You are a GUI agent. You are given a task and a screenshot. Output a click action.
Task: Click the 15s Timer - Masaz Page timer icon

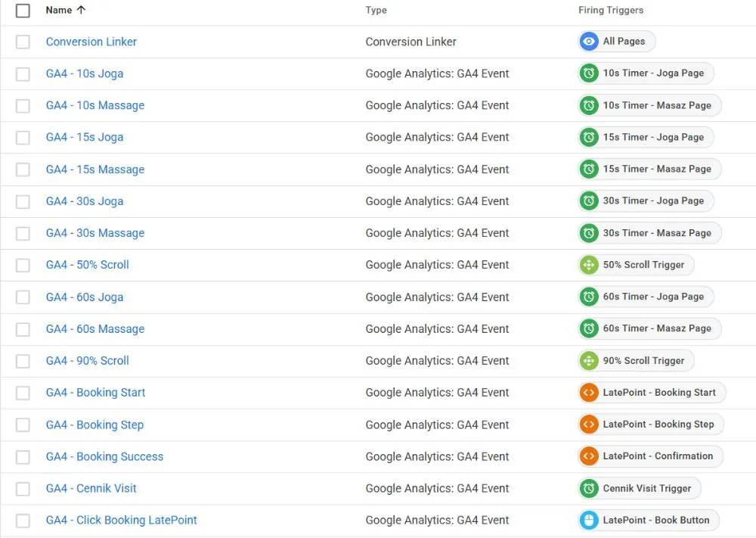[x=589, y=169]
